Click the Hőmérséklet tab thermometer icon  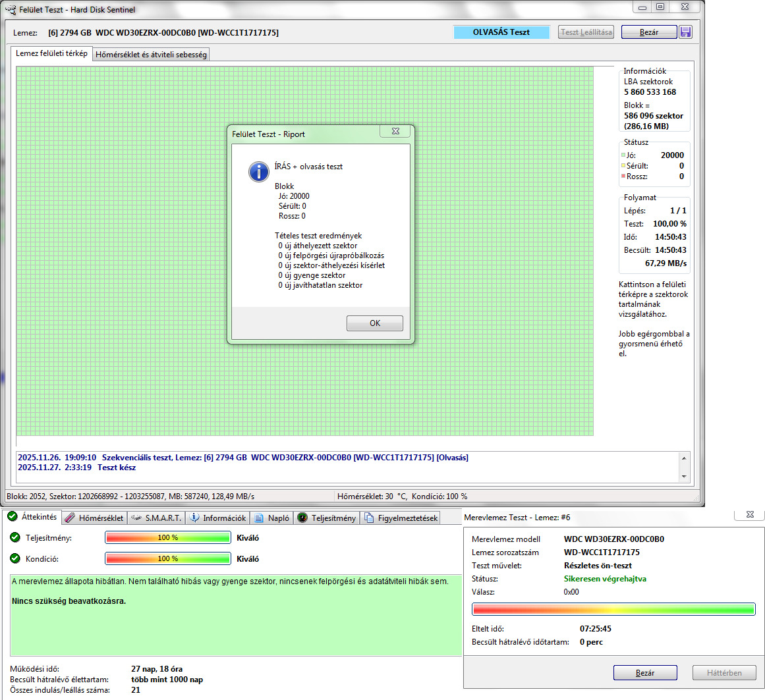click(70, 518)
